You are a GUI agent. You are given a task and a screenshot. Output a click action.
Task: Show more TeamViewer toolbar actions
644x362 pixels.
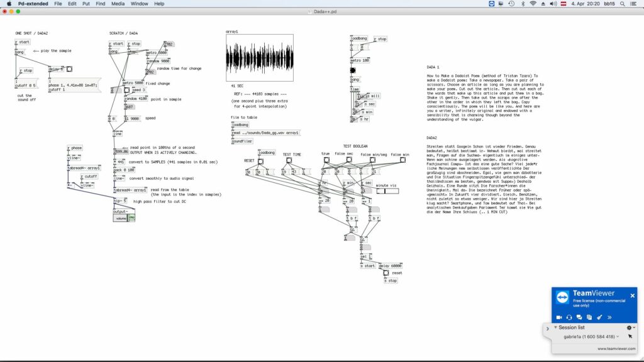(609, 317)
